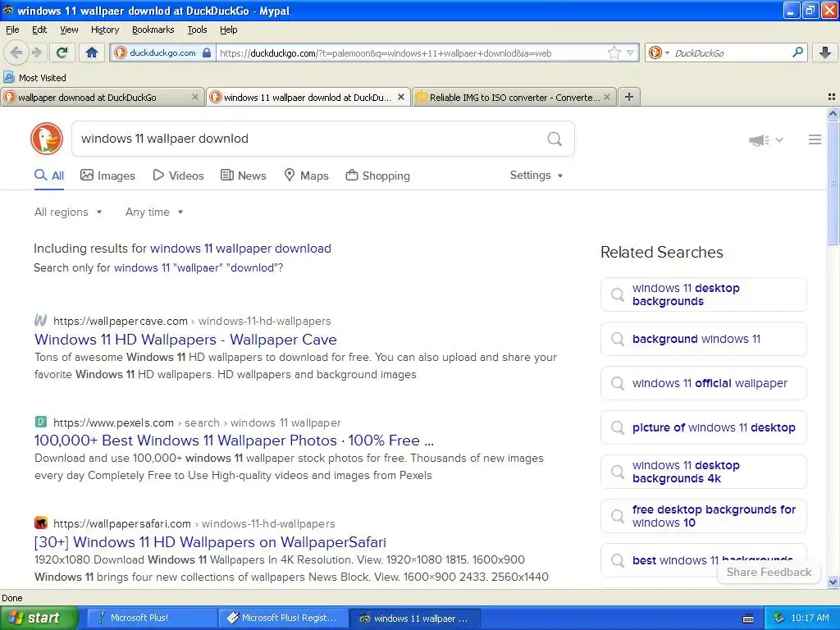Click the WallpaperSafari favicon
This screenshot has width=840, height=630.
coord(41,523)
